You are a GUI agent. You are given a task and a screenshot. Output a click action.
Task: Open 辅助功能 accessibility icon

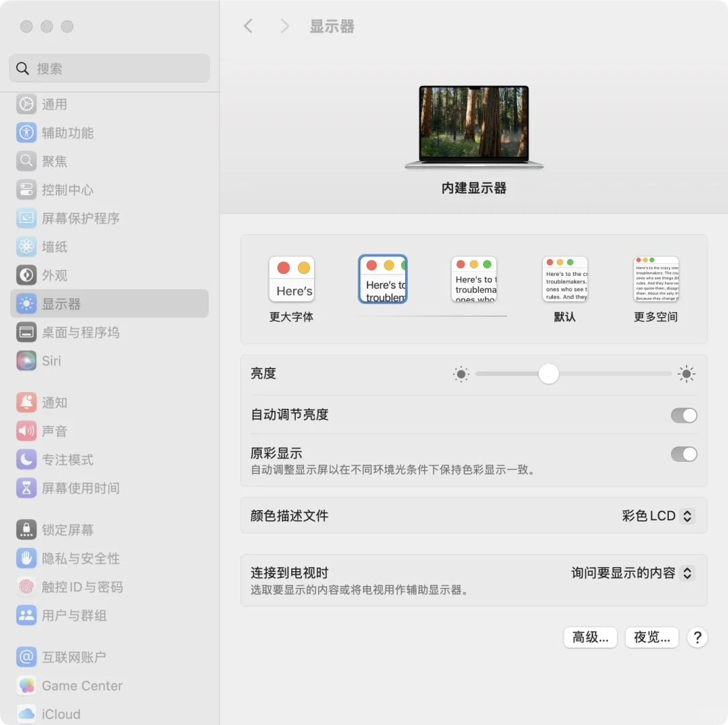[26, 133]
